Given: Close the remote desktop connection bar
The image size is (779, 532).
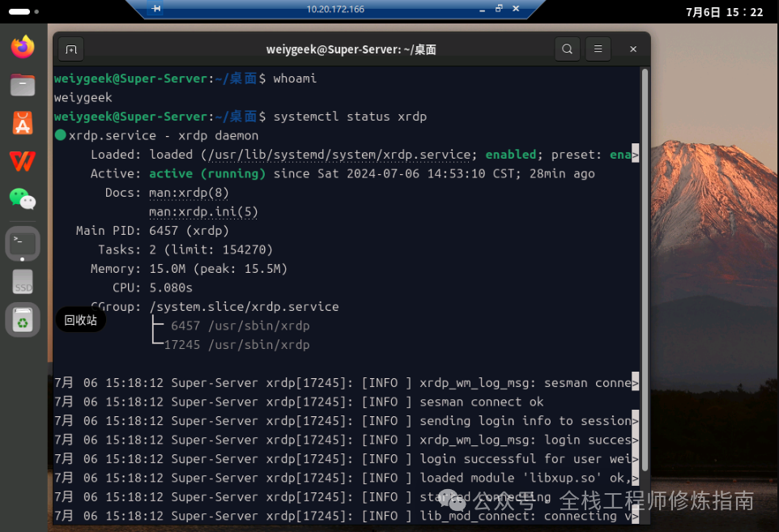Looking at the screenshot, I should click(x=517, y=9).
